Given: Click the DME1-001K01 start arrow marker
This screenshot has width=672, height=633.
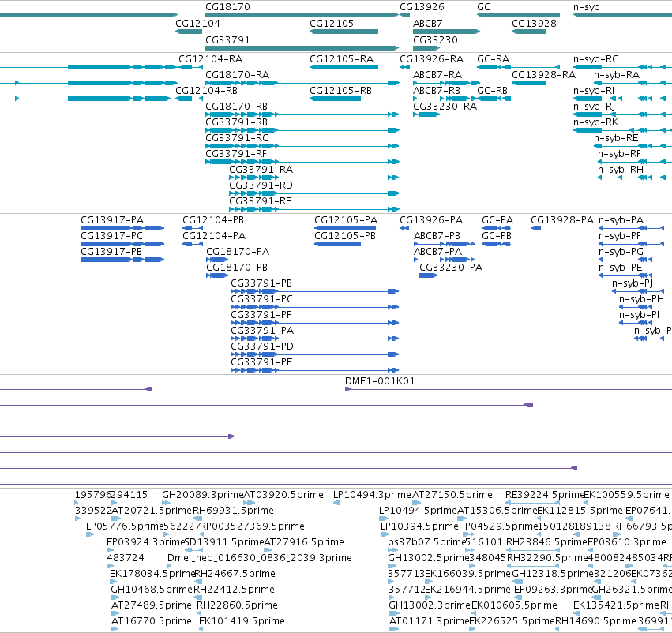Looking at the screenshot, I should 348,389.
